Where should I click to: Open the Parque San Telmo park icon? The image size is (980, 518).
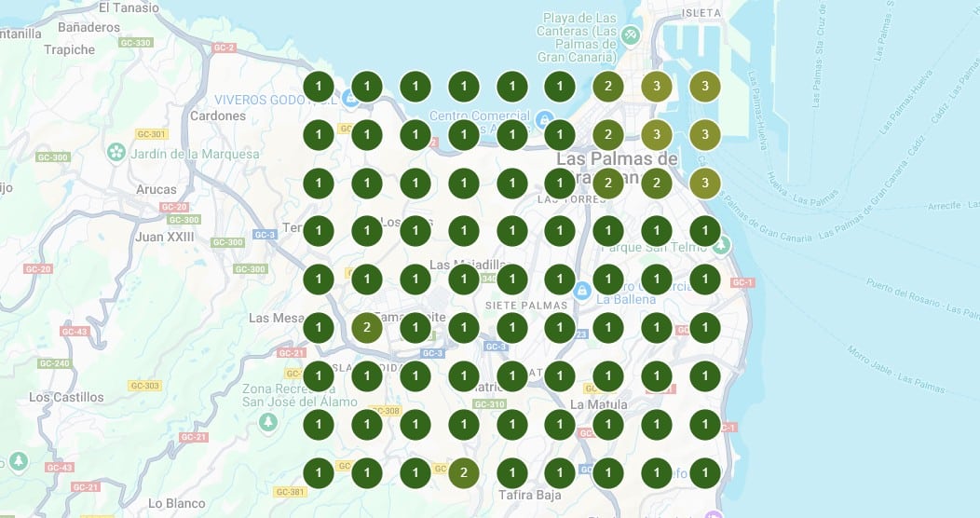[721, 245]
